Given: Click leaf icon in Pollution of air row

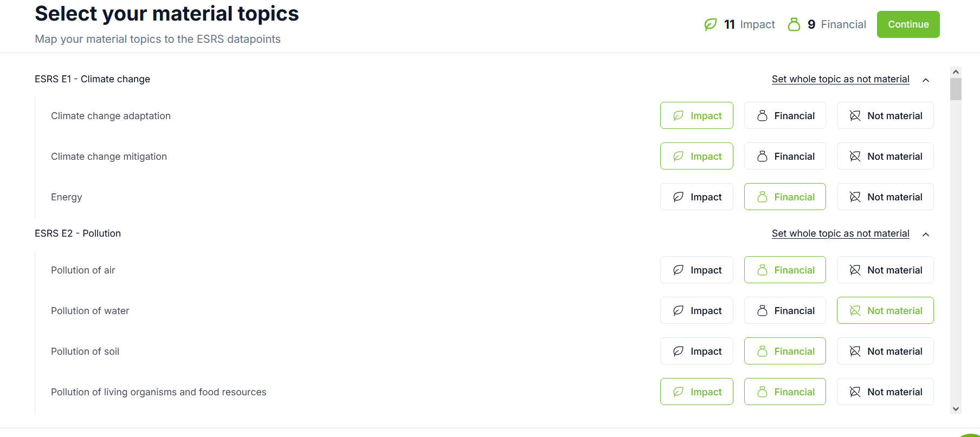Looking at the screenshot, I should point(678,270).
